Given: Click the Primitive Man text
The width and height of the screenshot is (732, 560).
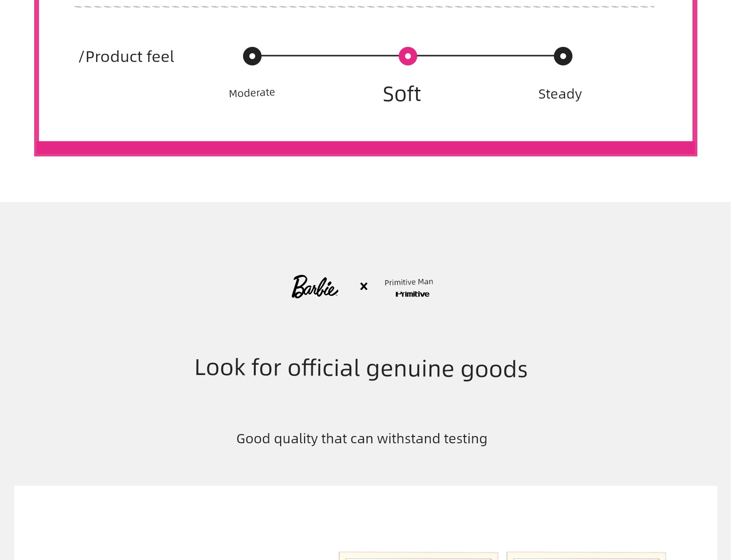Looking at the screenshot, I should 409,282.
